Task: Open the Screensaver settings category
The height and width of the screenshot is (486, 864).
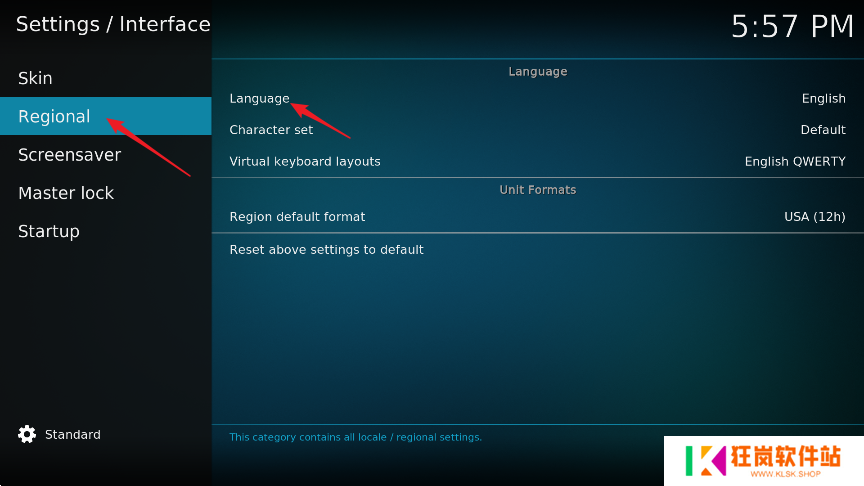Action: 69,155
